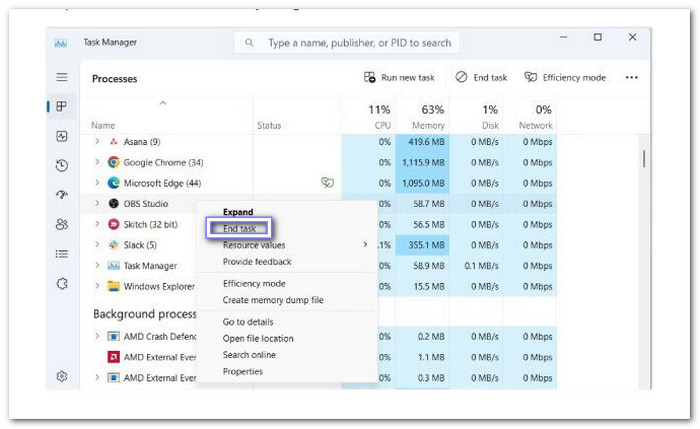Open the Users sidebar icon
The image size is (700, 429).
coord(62,224)
